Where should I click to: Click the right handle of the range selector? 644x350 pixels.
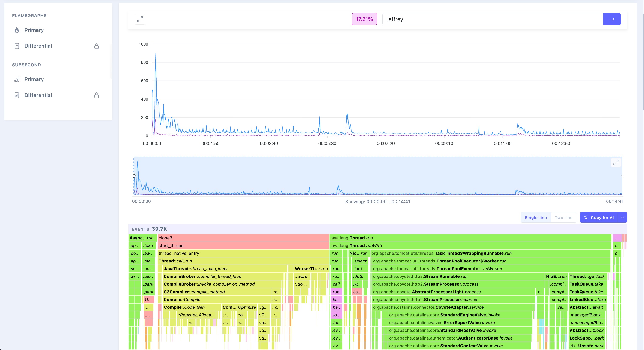(622, 176)
